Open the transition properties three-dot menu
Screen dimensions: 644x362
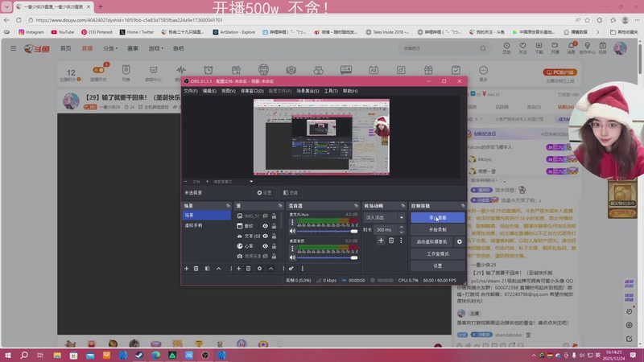[x=401, y=241]
